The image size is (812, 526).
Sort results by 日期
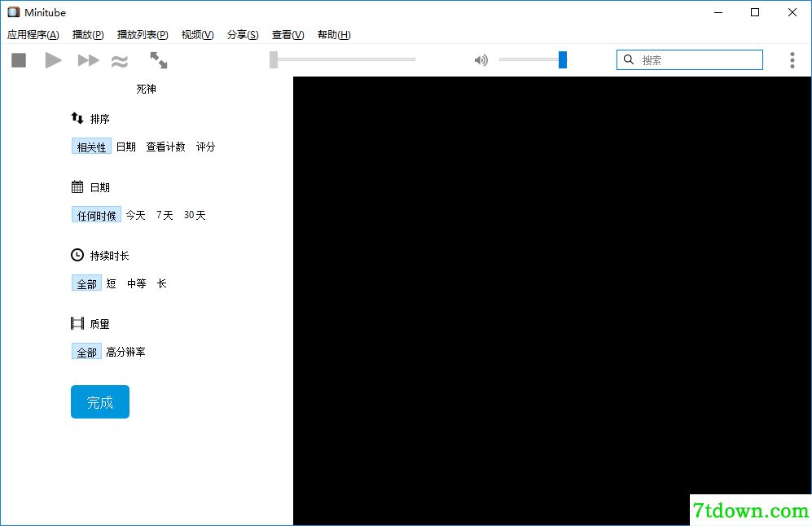126,147
